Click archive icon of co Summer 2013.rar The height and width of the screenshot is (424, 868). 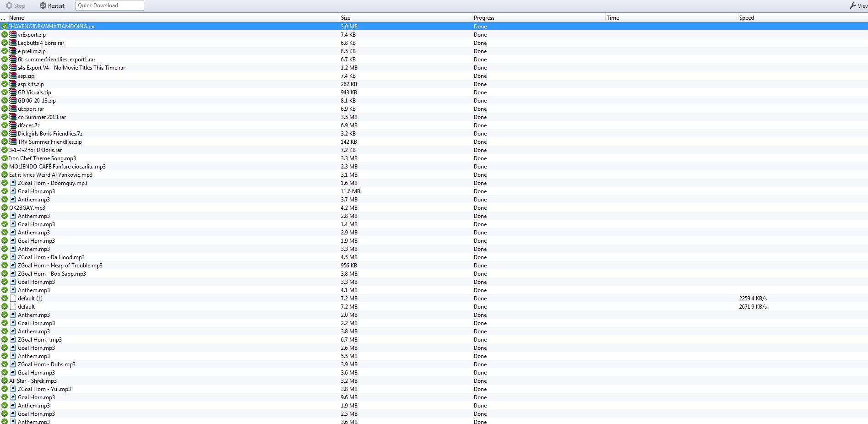(x=13, y=117)
